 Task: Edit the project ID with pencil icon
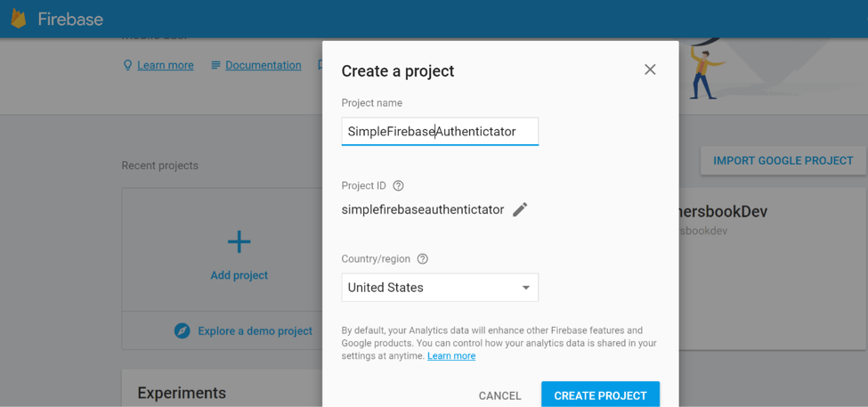click(520, 209)
